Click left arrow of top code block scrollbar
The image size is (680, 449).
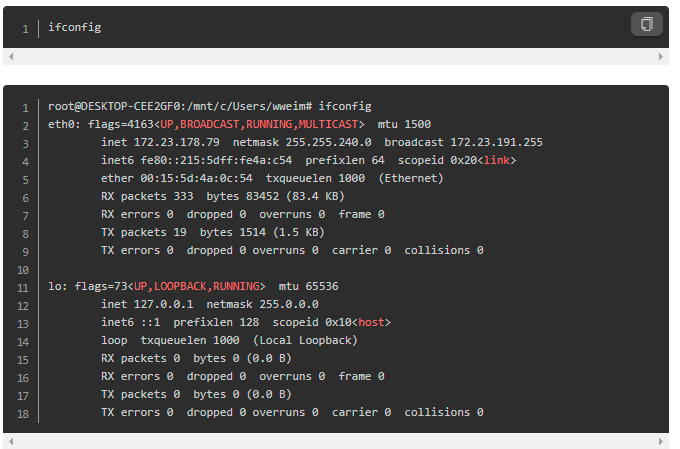click(x=8, y=57)
